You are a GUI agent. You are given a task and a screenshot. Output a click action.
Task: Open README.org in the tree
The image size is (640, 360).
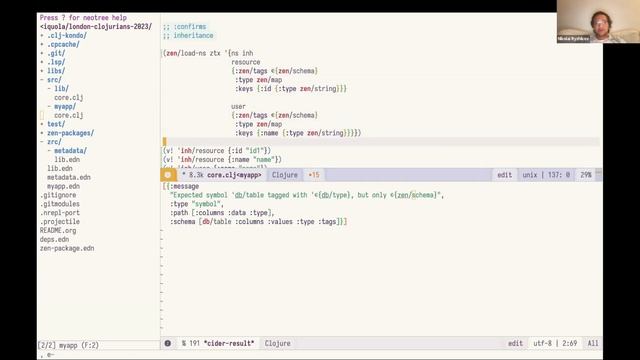point(58,231)
